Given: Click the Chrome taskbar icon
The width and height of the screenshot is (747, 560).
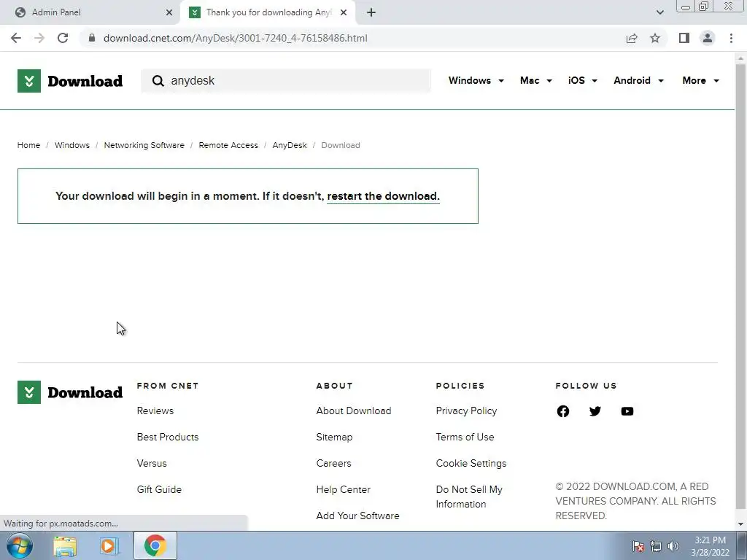Looking at the screenshot, I should pos(155,545).
